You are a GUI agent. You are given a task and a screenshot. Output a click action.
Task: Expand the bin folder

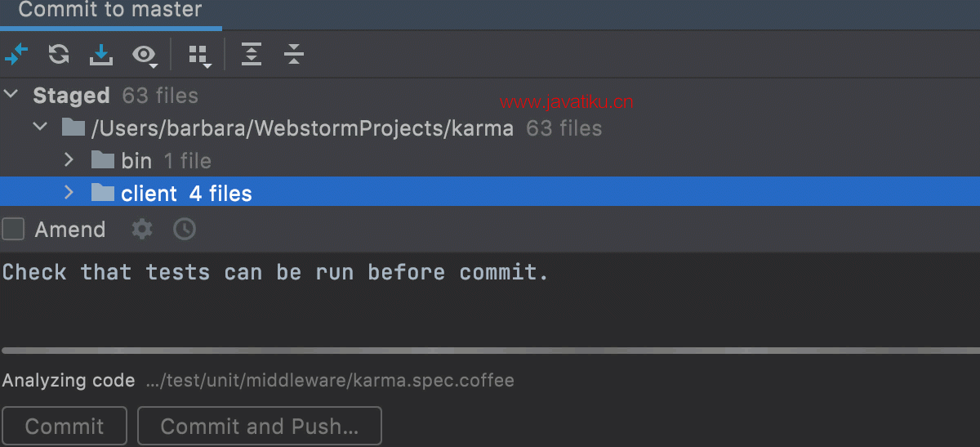click(69, 160)
